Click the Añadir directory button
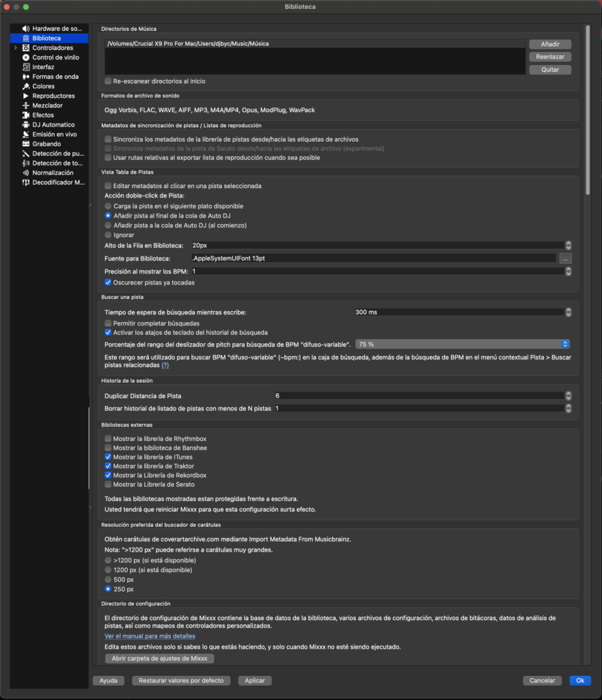Image resolution: width=602 pixels, height=700 pixels. [550, 44]
